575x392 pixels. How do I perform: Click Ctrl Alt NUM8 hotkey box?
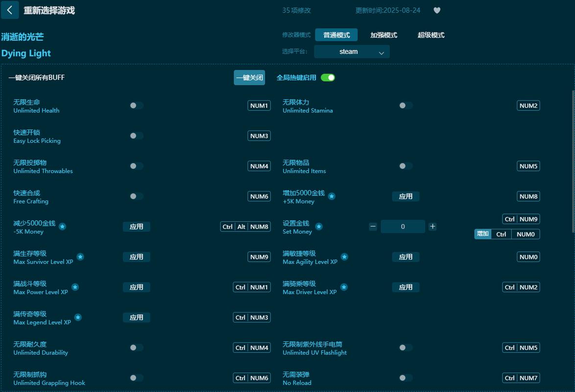[x=245, y=227]
